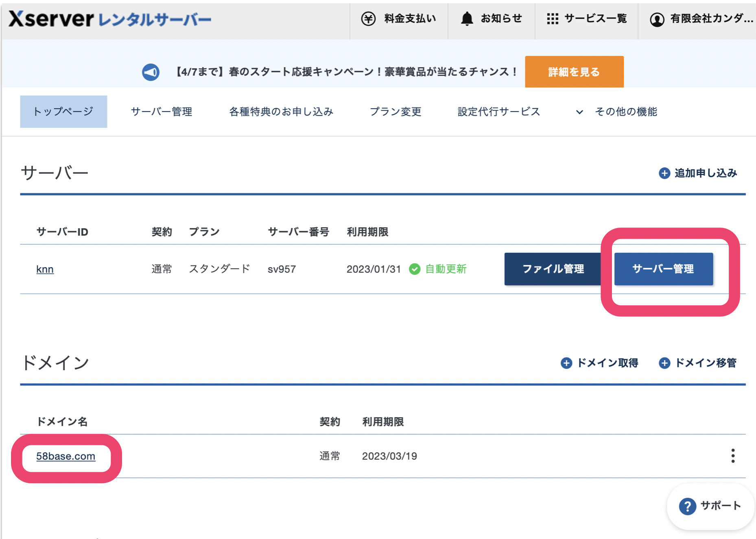The width and height of the screenshot is (756, 539).
Task: Click the yen payment icon
Action: click(x=368, y=19)
